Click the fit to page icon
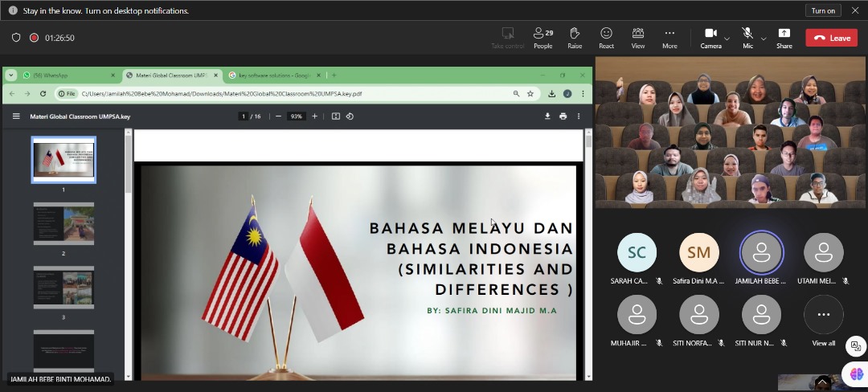Screen dimensions: 868x392 coord(335,116)
